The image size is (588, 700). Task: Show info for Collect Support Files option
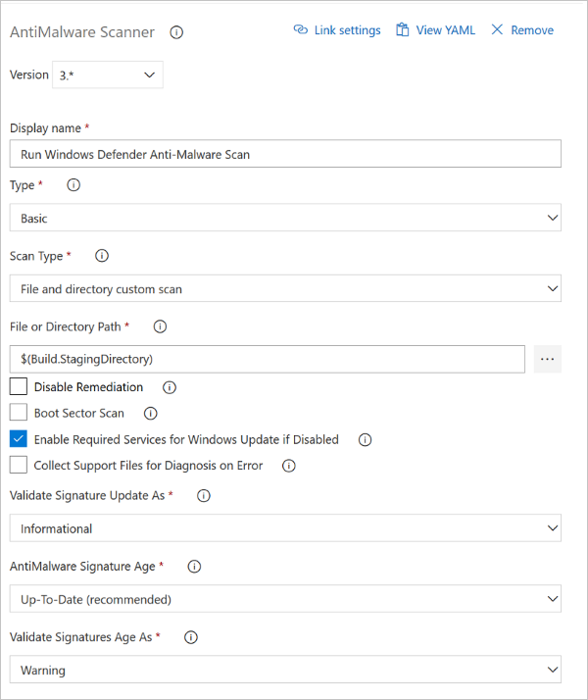pyautogui.click(x=289, y=466)
